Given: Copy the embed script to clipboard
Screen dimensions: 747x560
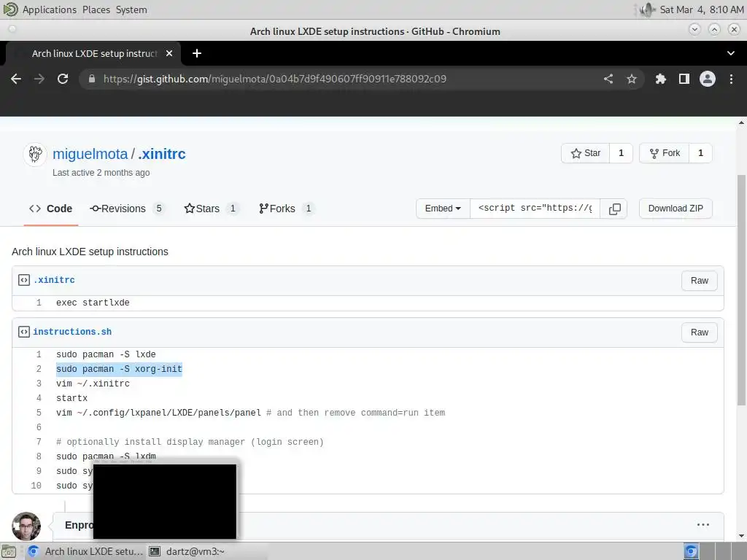Looking at the screenshot, I should click(614, 209).
